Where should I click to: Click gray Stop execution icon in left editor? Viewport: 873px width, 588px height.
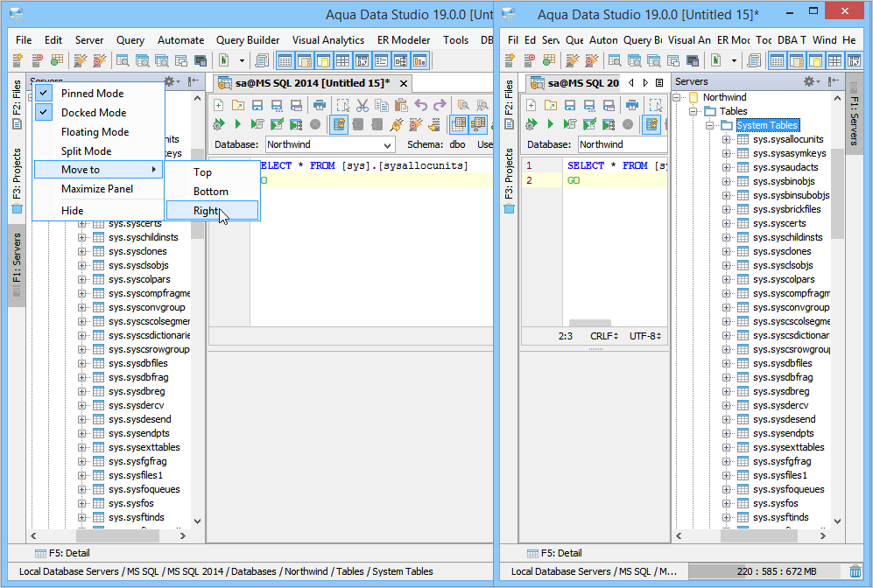315,124
